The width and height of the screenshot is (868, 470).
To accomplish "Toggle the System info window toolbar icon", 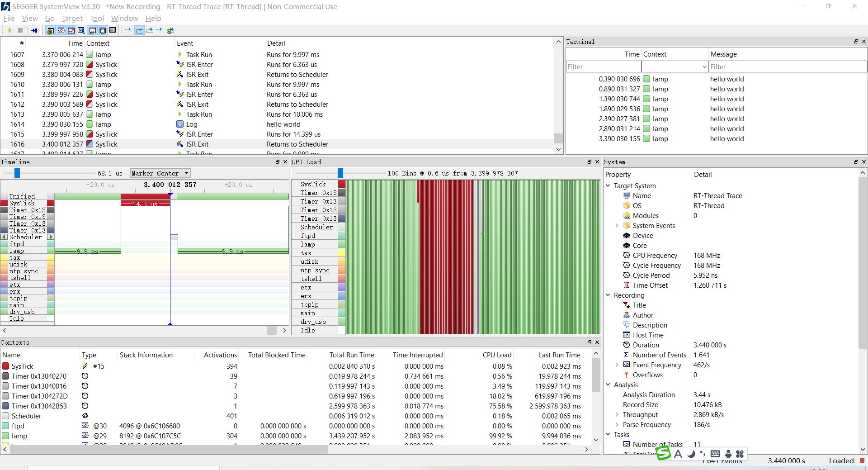I will point(103,30).
